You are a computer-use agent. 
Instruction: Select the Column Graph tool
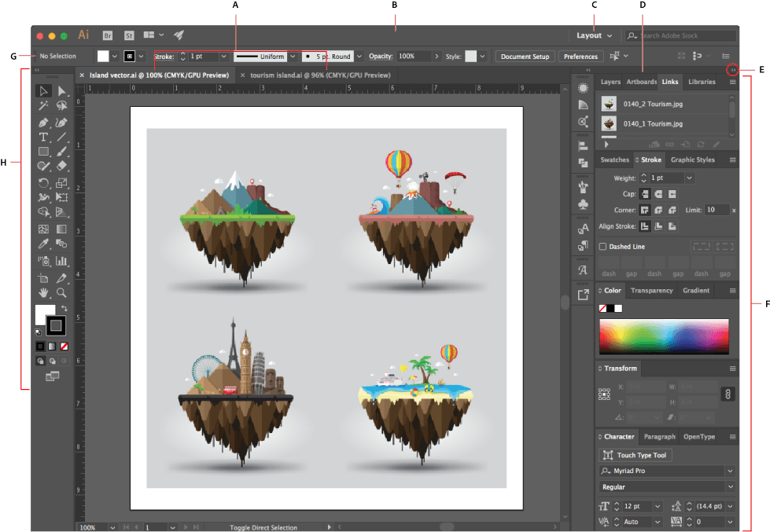tap(61, 261)
